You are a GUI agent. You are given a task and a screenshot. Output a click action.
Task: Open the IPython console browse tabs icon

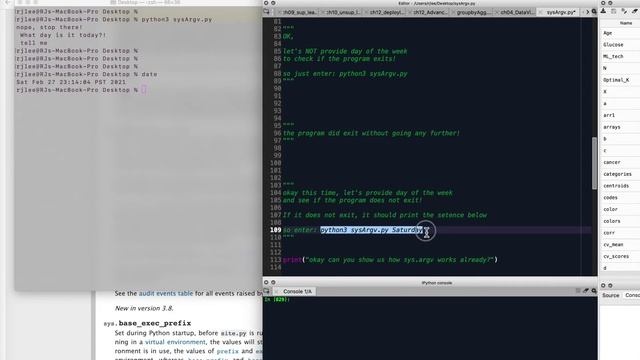pyautogui.click(x=267, y=291)
